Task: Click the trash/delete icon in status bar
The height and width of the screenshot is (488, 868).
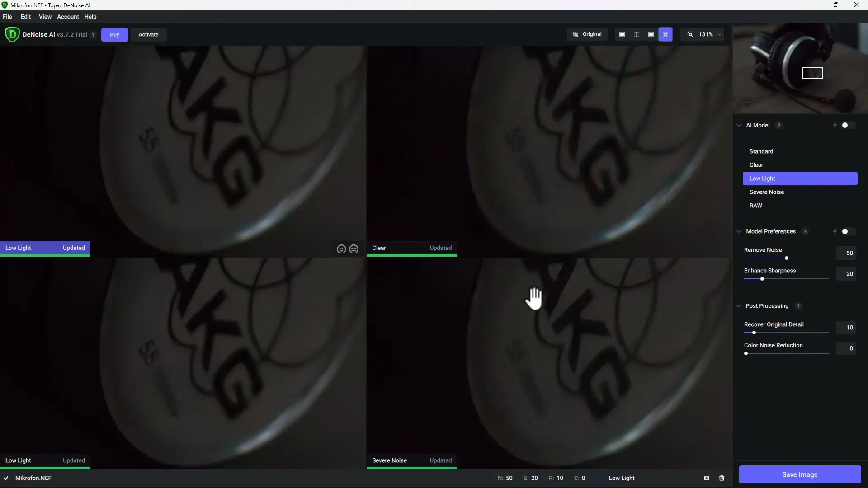Action: coord(722,477)
